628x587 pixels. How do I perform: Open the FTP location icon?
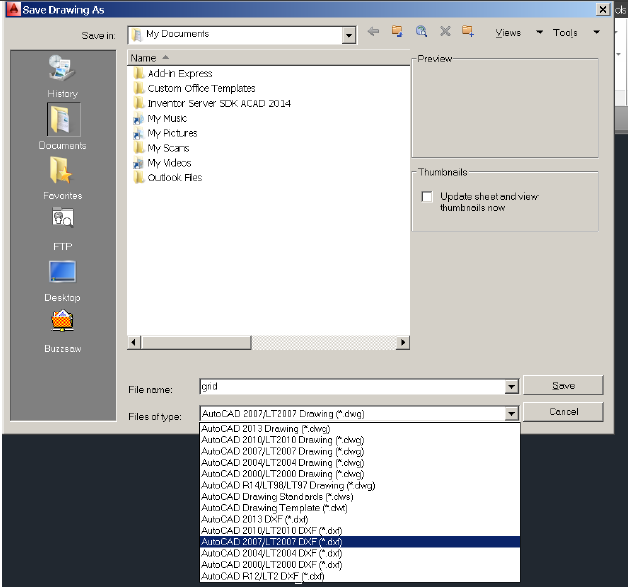click(62, 218)
